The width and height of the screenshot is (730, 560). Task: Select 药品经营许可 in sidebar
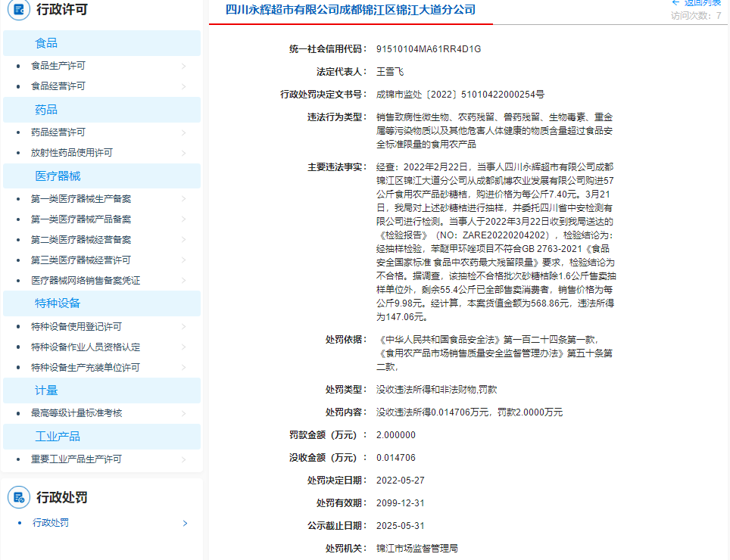tap(58, 132)
